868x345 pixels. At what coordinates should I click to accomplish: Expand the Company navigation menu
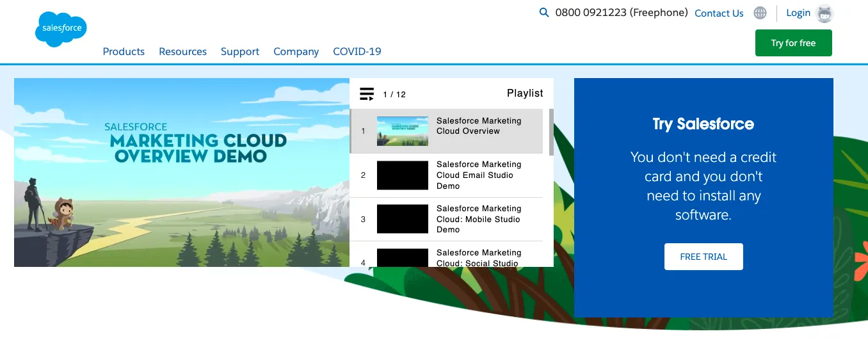pyautogui.click(x=296, y=51)
